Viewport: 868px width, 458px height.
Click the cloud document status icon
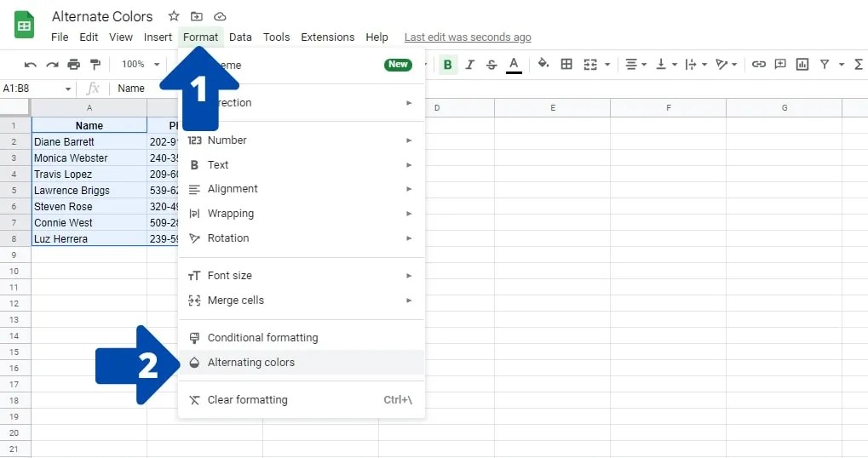[220, 16]
